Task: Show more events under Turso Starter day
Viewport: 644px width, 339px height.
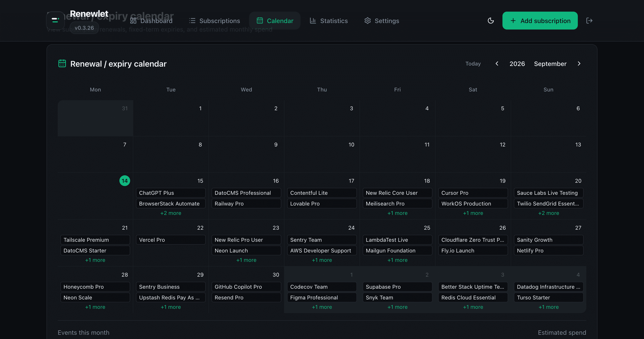Action: [549, 307]
